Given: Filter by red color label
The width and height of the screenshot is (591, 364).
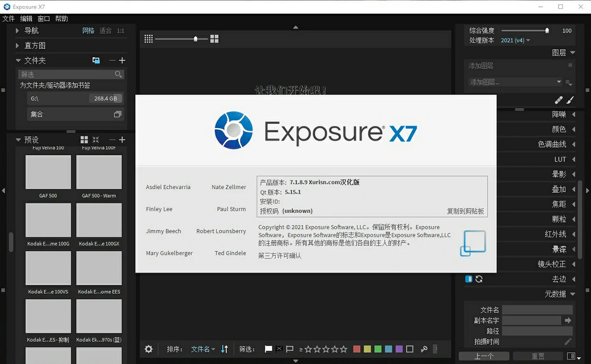Looking at the screenshot, I should [x=357, y=349].
